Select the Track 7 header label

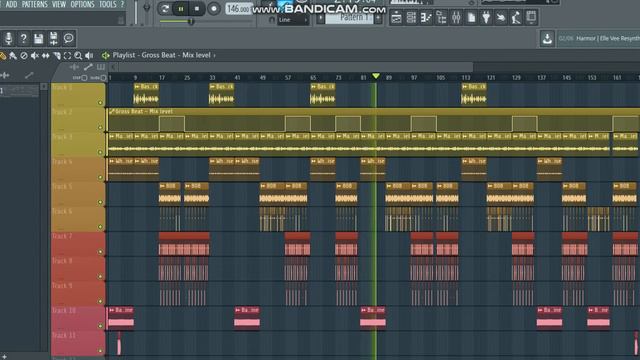click(62, 236)
